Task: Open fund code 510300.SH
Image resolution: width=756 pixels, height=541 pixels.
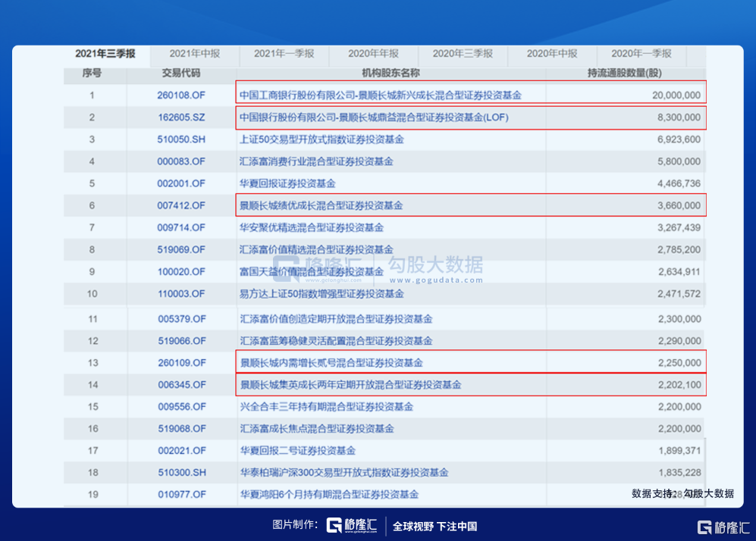Action: (x=182, y=473)
